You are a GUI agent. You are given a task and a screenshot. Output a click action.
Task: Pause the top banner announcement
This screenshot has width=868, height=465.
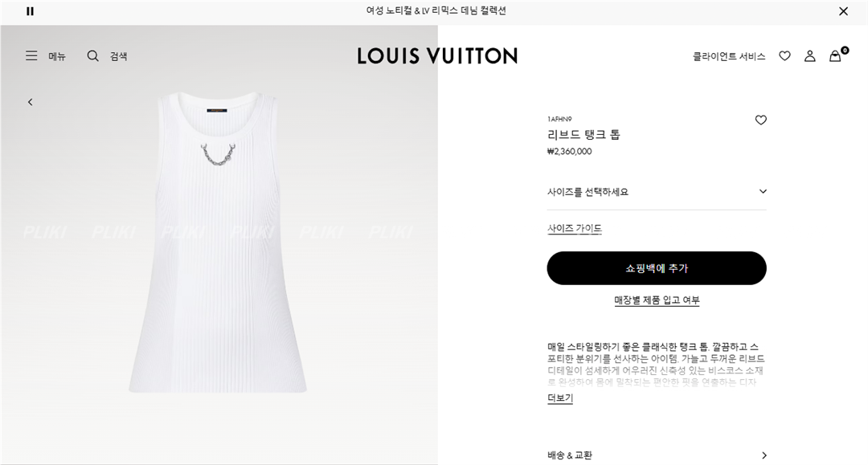(x=30, y=11)
